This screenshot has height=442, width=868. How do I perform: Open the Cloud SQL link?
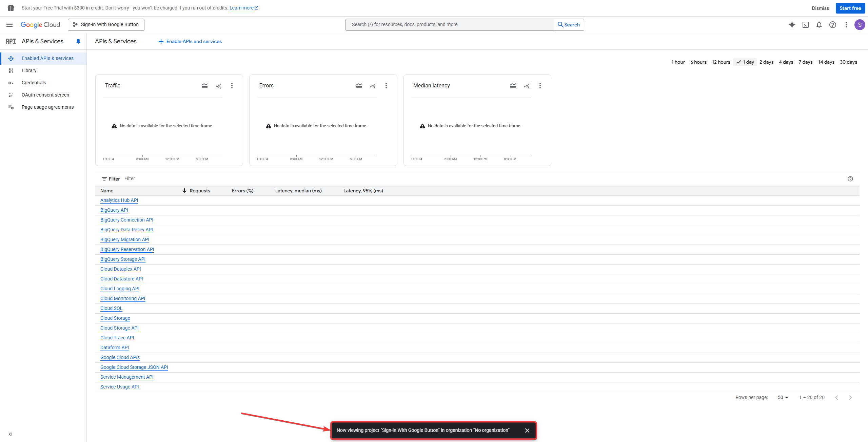[112, 308]
